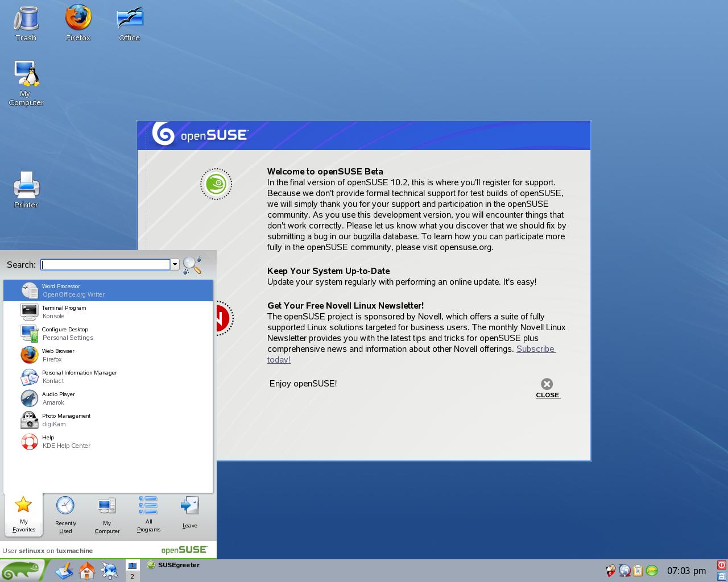Switch to Recently Used tab
The image size is (728, 582).
[65, 515]
